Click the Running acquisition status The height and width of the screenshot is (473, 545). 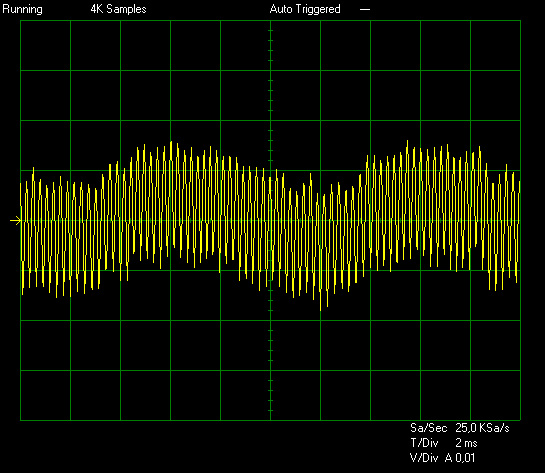(x=22, y=9)
